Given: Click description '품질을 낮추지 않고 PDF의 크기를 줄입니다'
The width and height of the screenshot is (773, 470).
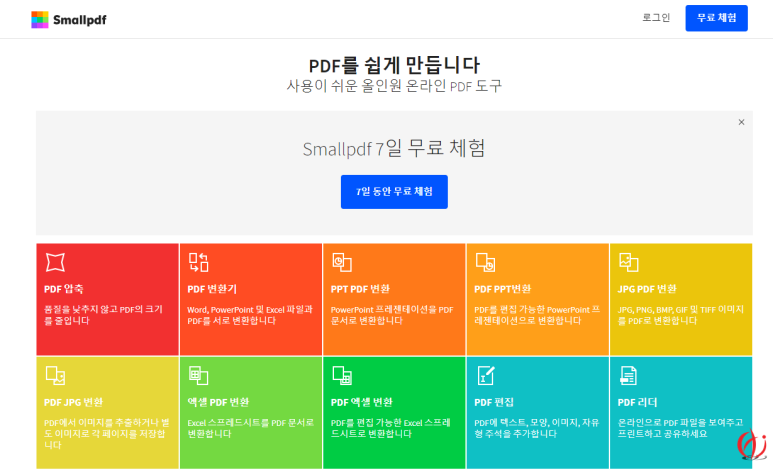Looking at the screenshot, I should [x=104, y=315].
